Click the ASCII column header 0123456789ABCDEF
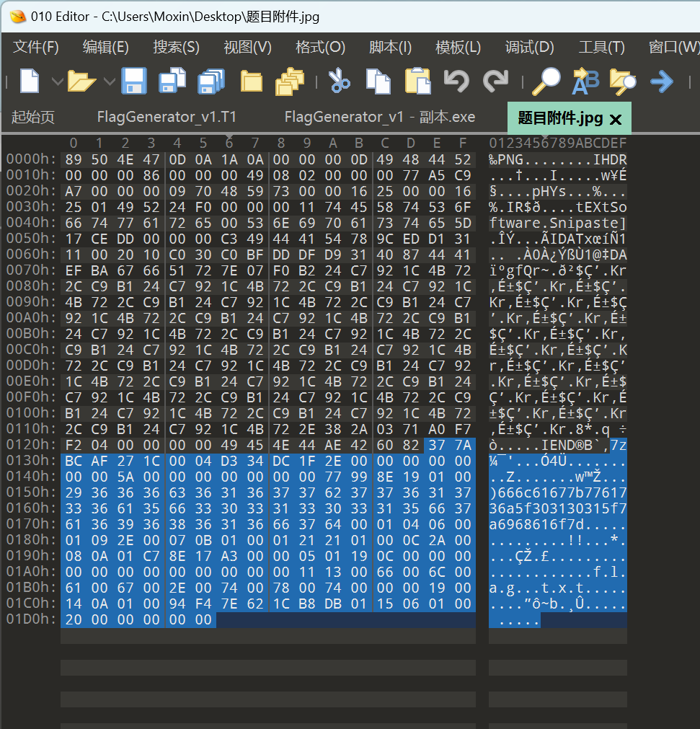Image resolution: width=700 pixels, height=729 pixels. 557,143
